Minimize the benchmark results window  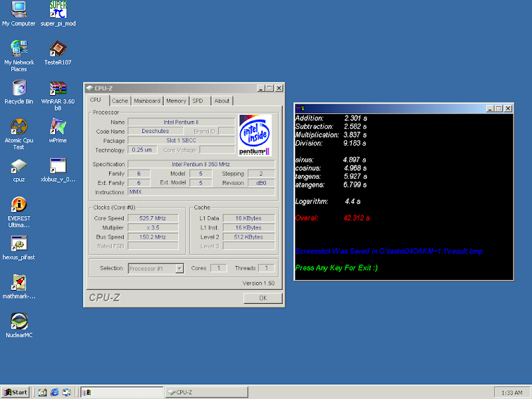pos(490,108)
